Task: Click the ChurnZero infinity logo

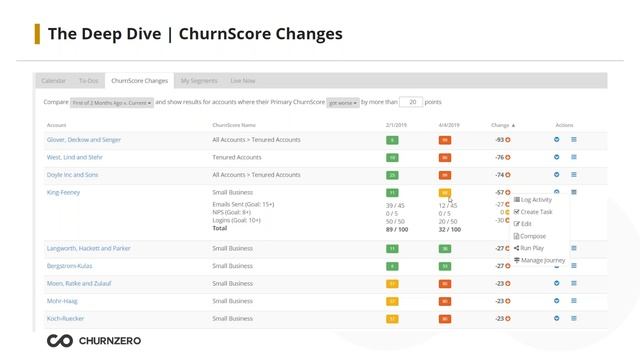Action: coord(60,341)
